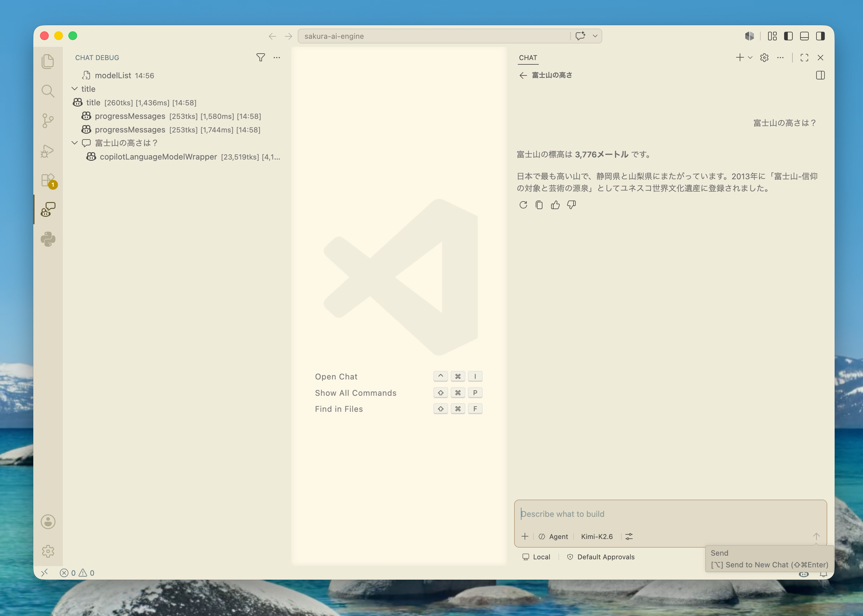Close the chat panel
863x616 pixels.
[820, 58]
